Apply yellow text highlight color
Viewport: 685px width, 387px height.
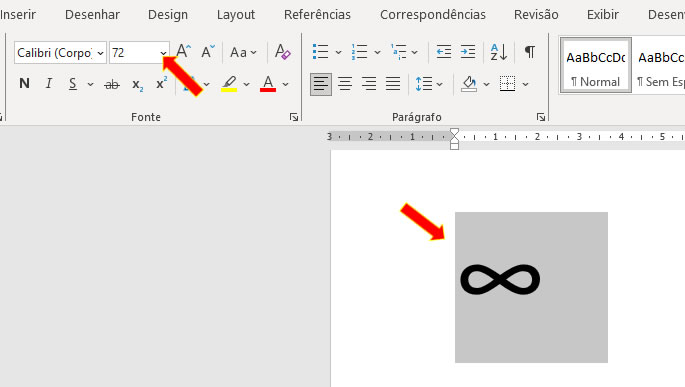(x=229, y=83)
